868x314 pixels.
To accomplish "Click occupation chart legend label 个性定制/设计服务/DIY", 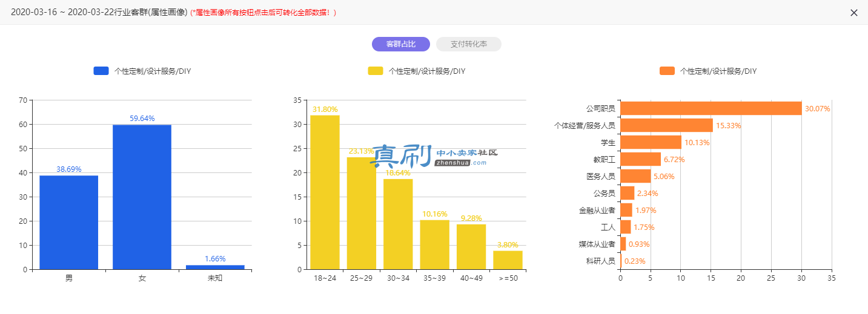I will pos(718,71).
